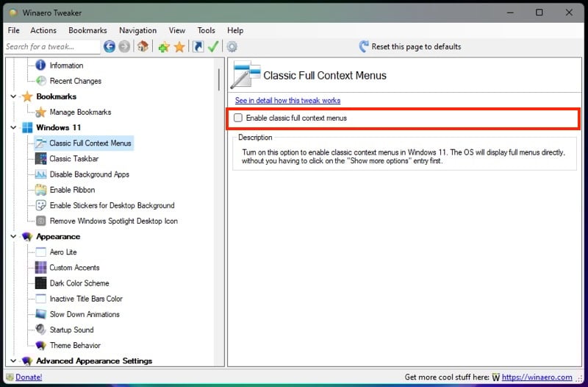Click the Custom Accents purple icon
The image size is (588, 387).
tap(40, 267)
